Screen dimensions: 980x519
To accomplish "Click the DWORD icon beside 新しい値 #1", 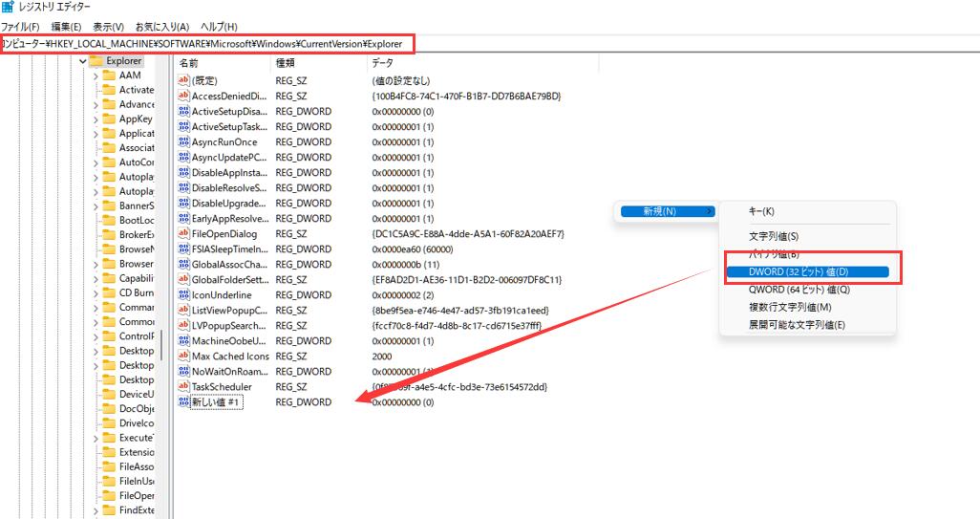I will 184,402.
